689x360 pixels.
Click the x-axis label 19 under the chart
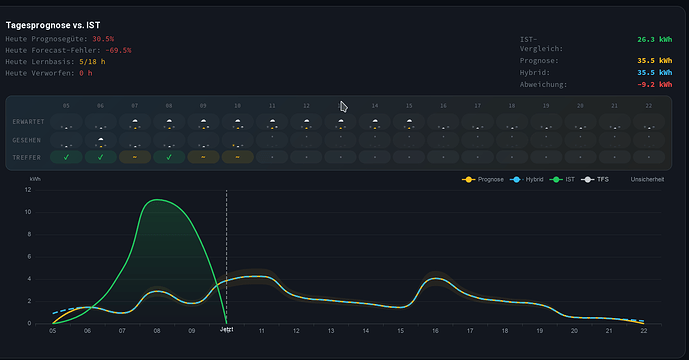(540, 331)
